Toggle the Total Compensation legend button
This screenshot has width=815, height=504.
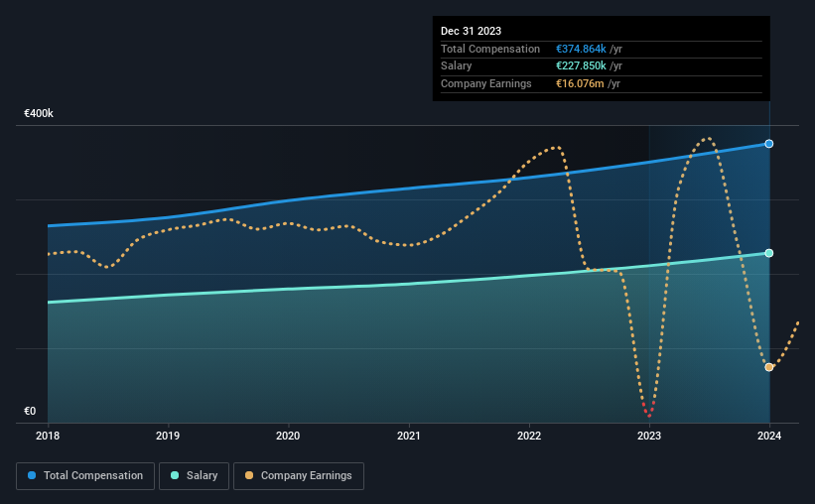(x=85, y=476)
